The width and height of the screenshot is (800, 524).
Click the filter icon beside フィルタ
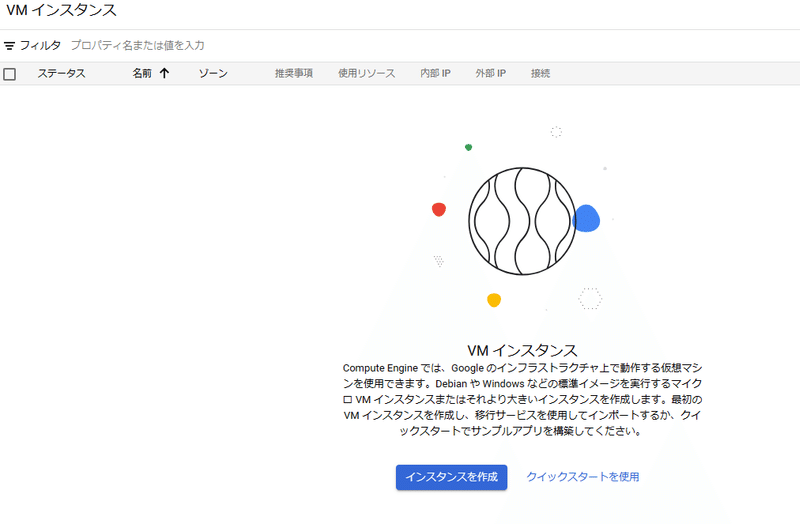coord(9,46)
